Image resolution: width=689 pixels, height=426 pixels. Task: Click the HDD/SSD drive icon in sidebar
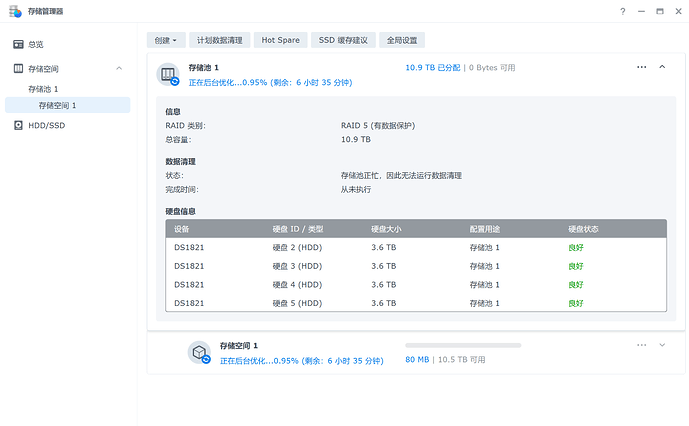[18, 125]
